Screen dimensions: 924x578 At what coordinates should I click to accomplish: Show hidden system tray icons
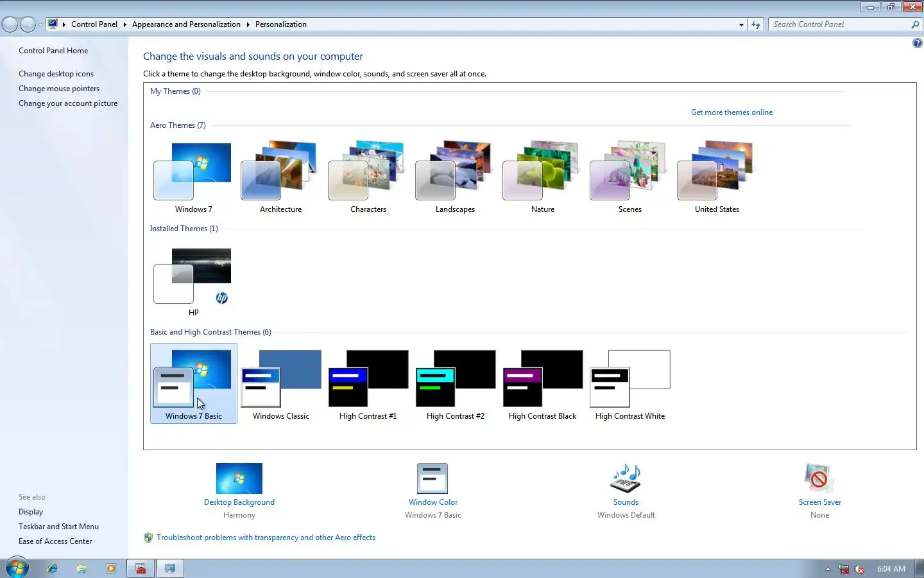pos(828,569)
